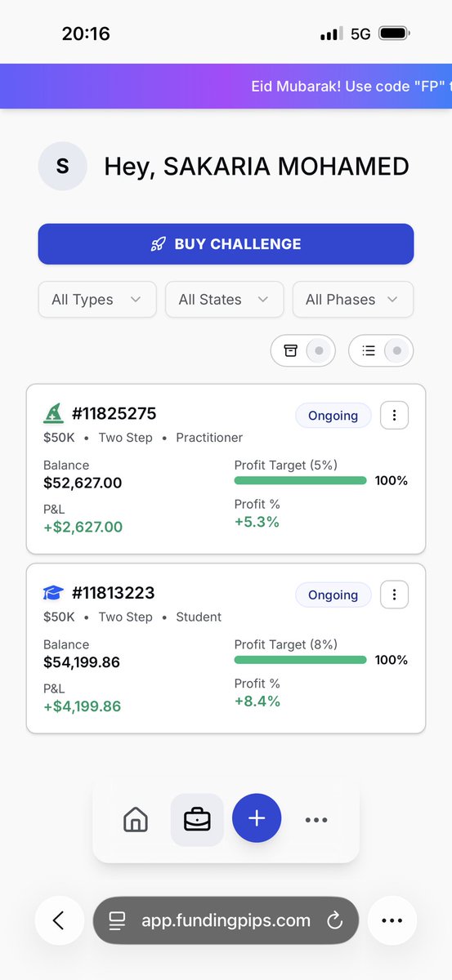This screenshot has height=980, width=452.
Task: Click the page settings icon in address bar
Action: 117,921
